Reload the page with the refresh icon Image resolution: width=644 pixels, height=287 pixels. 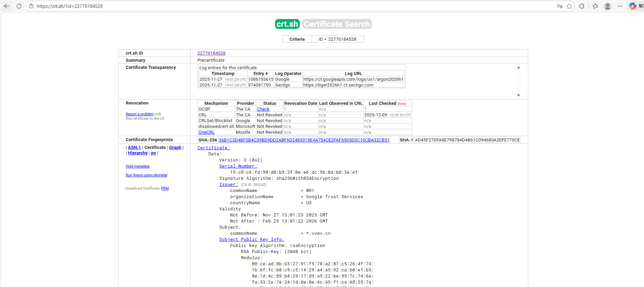coord(19,6)
